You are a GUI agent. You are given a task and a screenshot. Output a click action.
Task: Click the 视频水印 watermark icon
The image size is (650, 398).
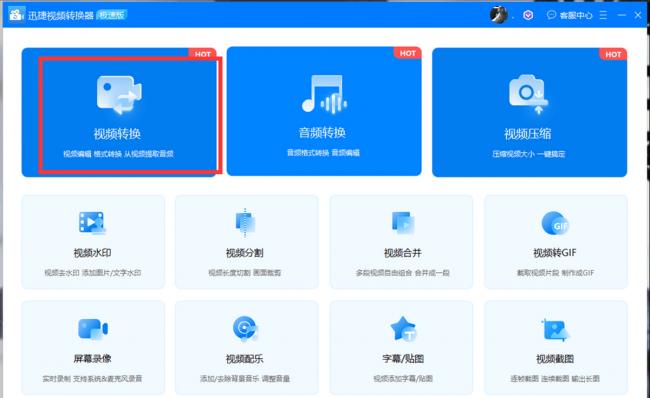click(x=92, y=223)
